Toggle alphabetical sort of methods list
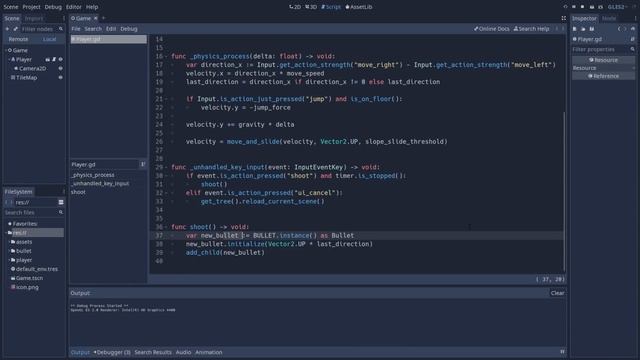 pyautogui.click(x=142, y=164)
